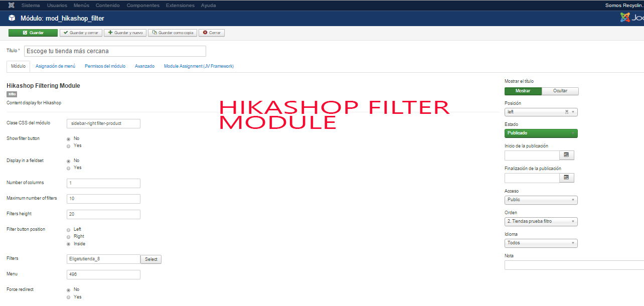Image resolution: width=644 pixels, height=306 pixels.
Task: Select No for Force redirect
Action: (x=69, y=289)
